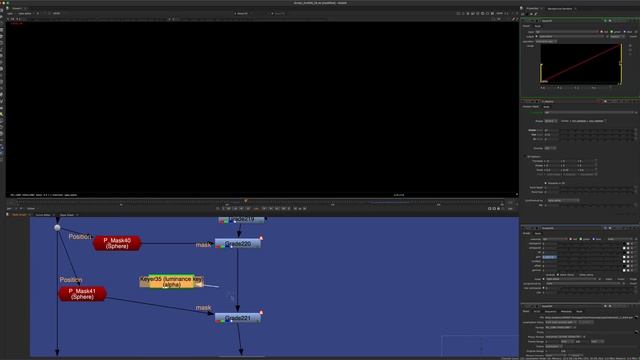640x360 pixels.
Task: Select the Viewer1 tab
Action: 17,8
